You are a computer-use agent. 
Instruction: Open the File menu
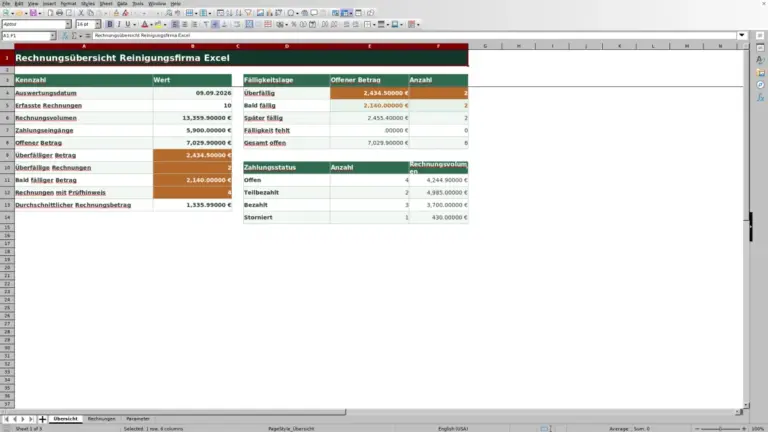6,3
